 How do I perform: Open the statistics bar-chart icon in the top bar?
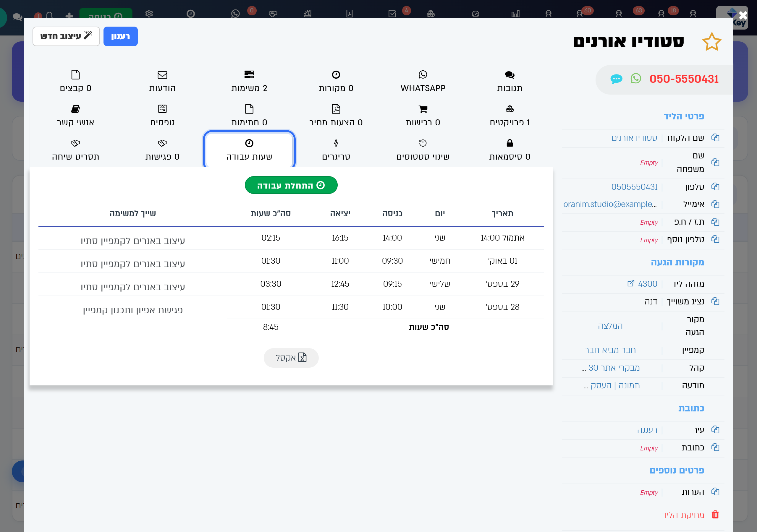[515, 14]
